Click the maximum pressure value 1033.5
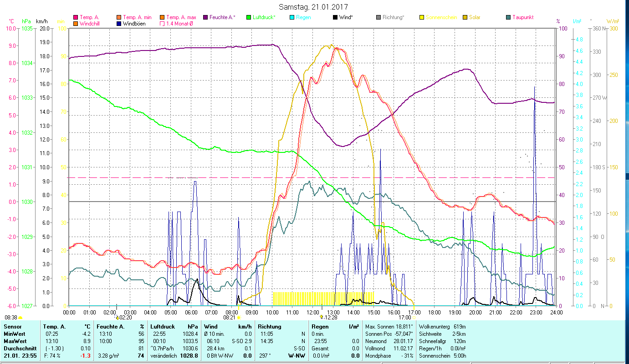 (x=190, y=341)
